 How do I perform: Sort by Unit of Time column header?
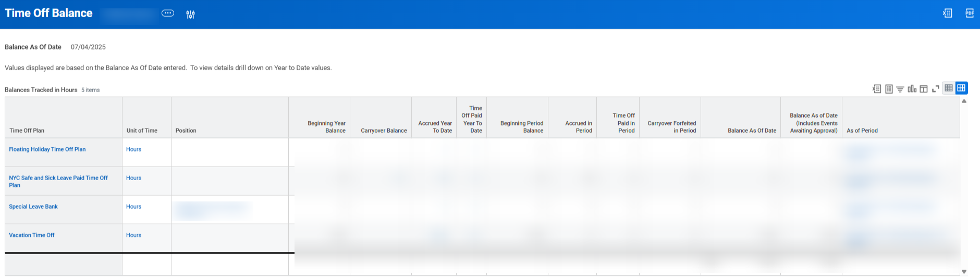(146, 118)
